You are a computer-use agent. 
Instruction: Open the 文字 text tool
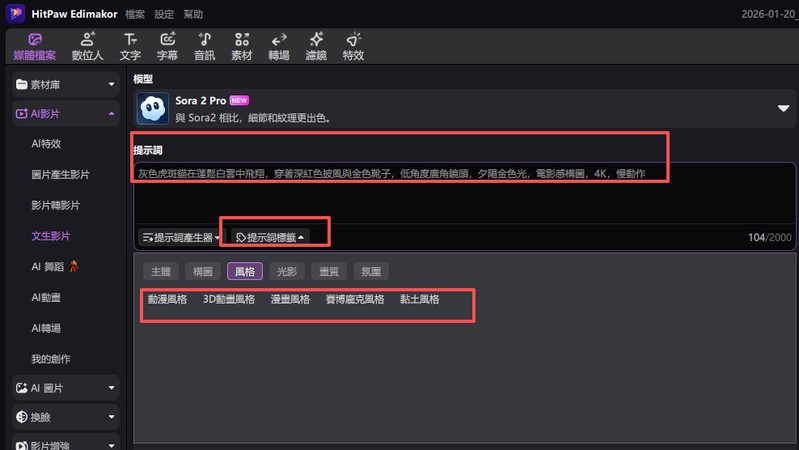pos(130,47)
